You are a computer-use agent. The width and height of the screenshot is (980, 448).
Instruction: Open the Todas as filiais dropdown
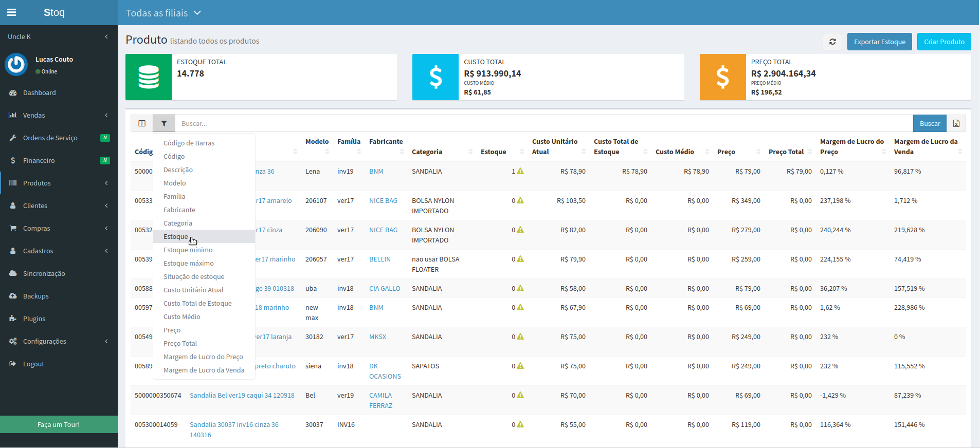[x=164, y=13]
